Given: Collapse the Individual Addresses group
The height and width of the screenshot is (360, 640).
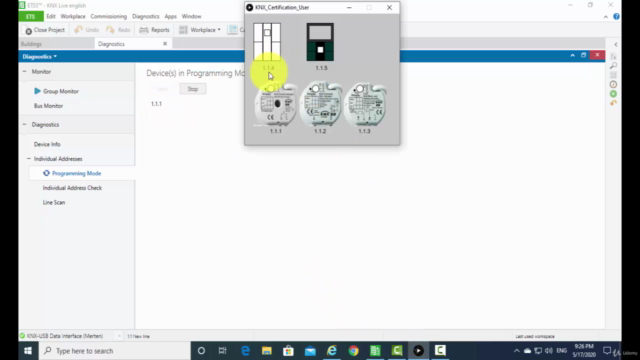Looking at the screenshot, I should click(29, 159).
